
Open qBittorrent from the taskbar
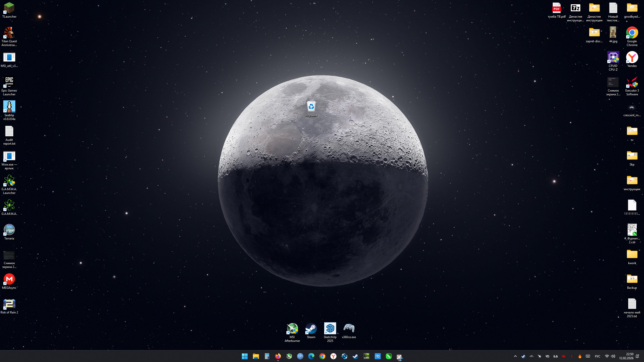(300, 356)
